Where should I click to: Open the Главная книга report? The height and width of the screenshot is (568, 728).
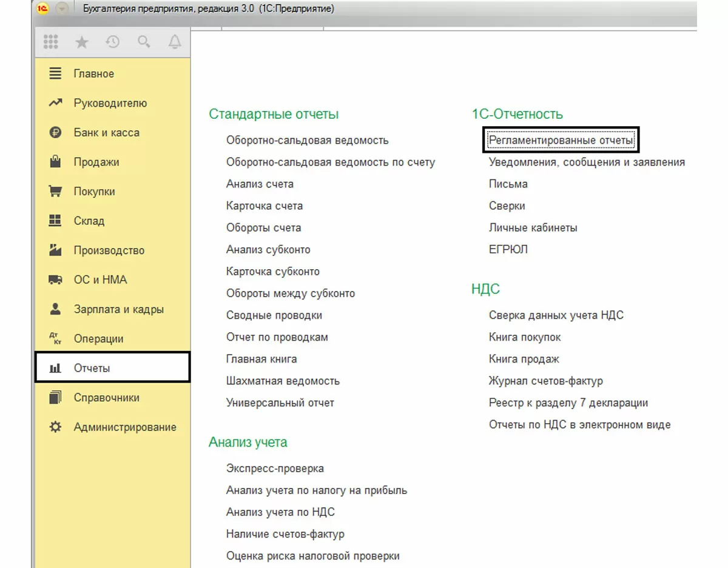[x=261, y=359]
